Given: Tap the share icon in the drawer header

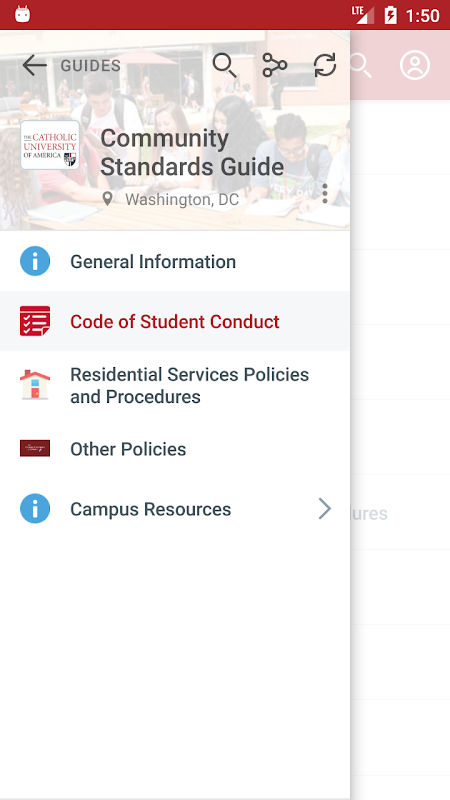Looking at the screenshot, I should coord(274,65).
